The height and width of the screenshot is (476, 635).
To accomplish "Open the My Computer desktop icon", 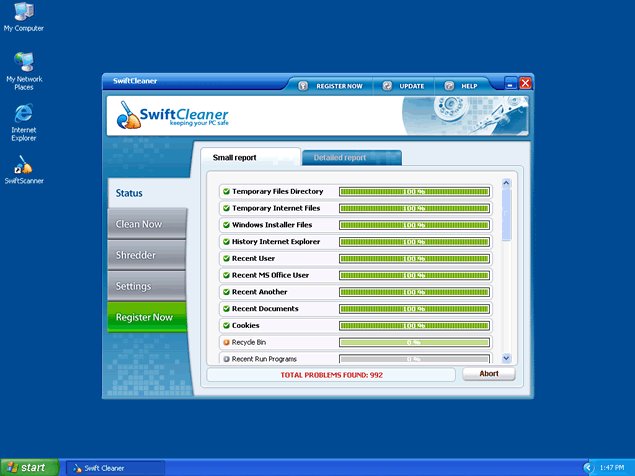I will pos(23,14).
